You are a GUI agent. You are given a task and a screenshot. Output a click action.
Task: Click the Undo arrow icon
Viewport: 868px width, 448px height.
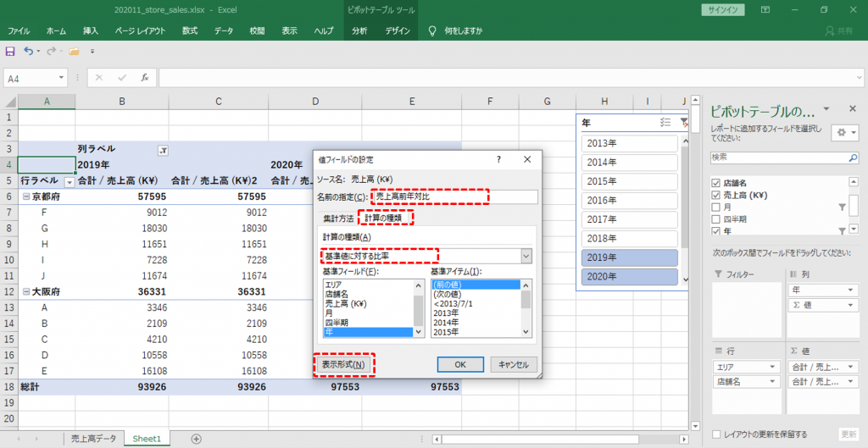pos(29,51)
